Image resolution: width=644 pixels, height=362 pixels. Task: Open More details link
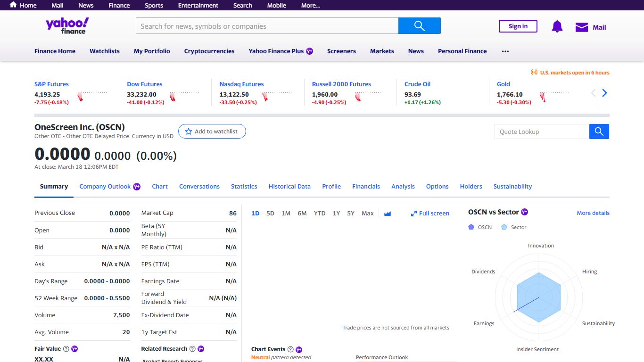[593, 213]
